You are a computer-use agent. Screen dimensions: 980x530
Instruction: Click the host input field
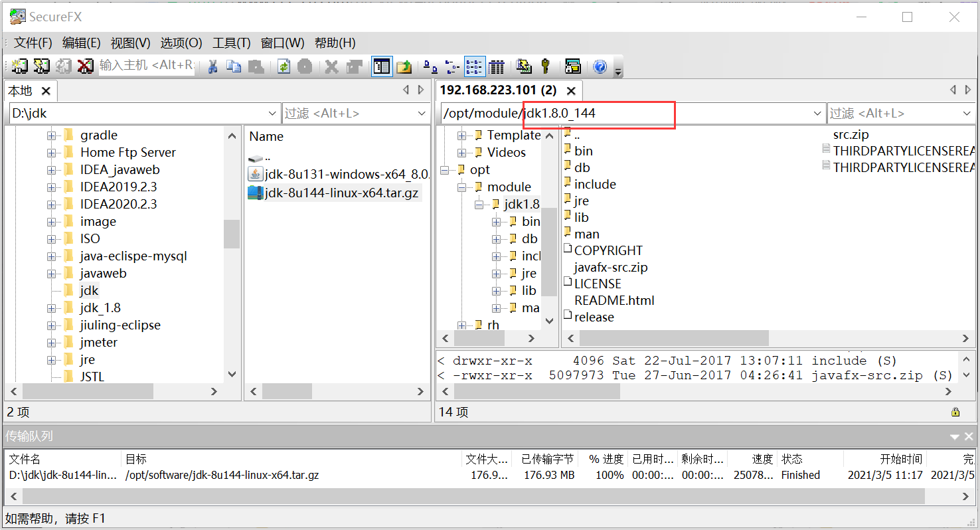coord(147,66)
